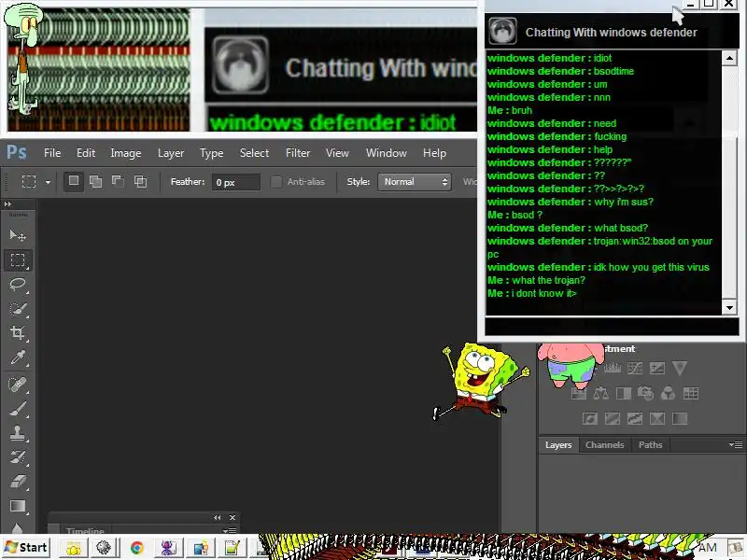
Task: Open the Layer menu
Action: (171, 153)
